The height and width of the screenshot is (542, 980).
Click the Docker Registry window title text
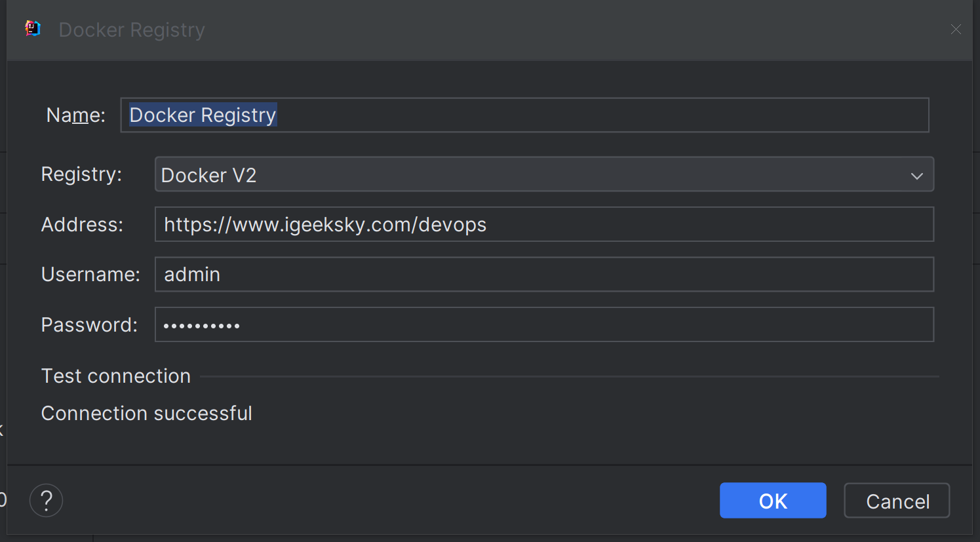[x=132, y=30]
